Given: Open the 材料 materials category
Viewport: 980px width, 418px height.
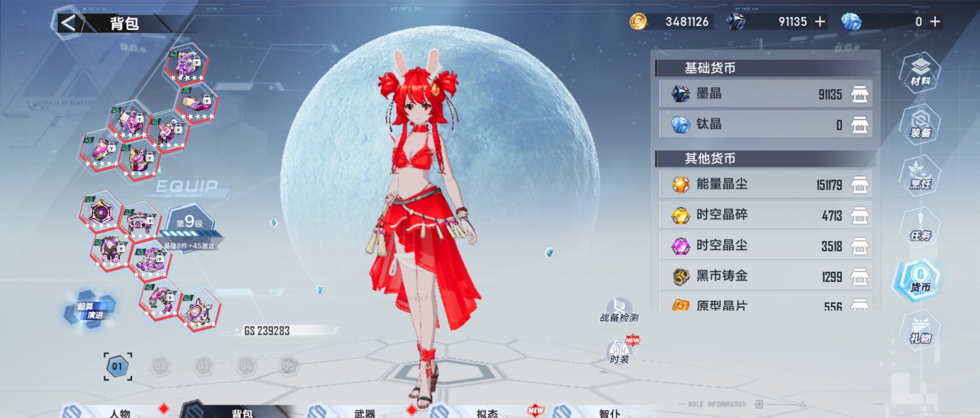Looking at the screenshot, I should [920, 72].
